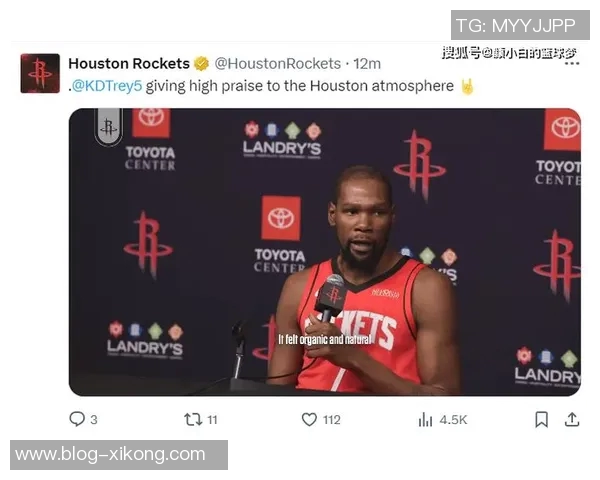
Task: Click the 4.5K views count
Action: coord(453,420)
